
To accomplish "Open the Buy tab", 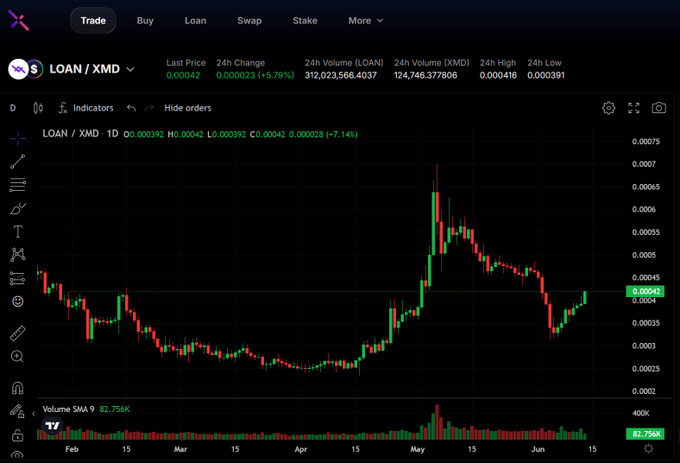I will pos(145,21).
